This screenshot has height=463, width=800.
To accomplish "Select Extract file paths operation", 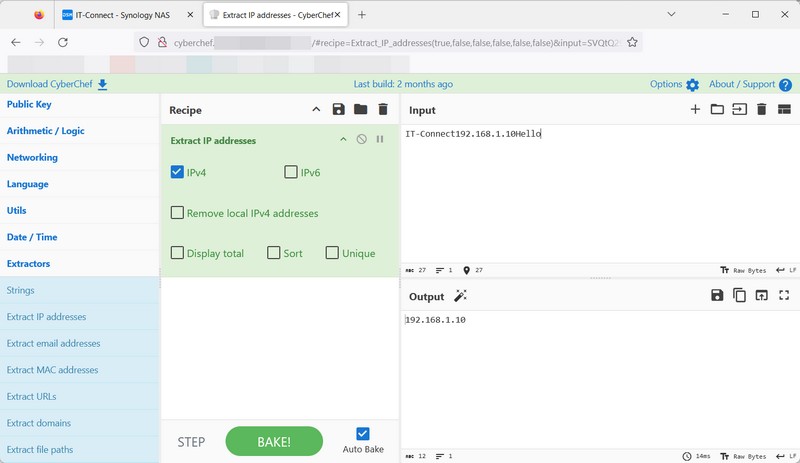I will click(80, 449).
